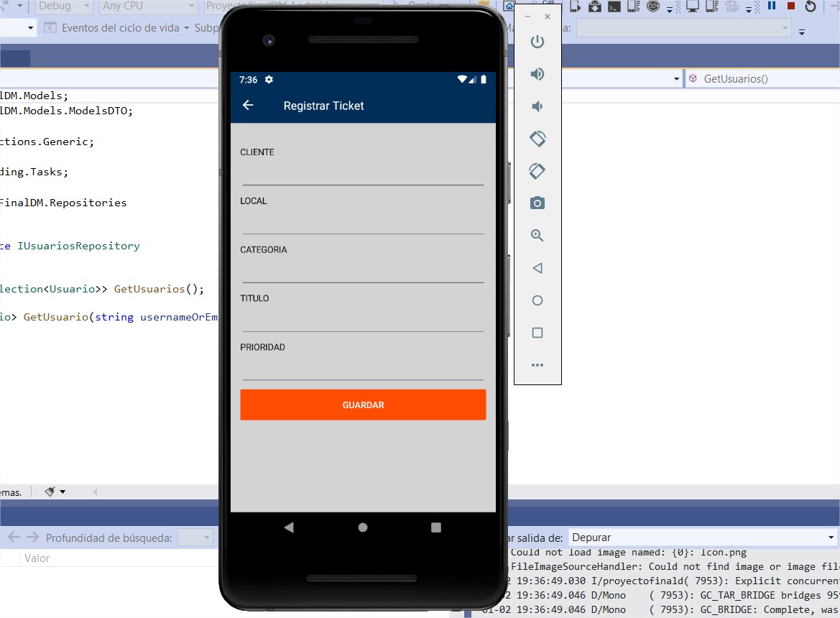Tap the GUARDAR button
The width and height of the screenshot is (840, 618).
[363, 405]
